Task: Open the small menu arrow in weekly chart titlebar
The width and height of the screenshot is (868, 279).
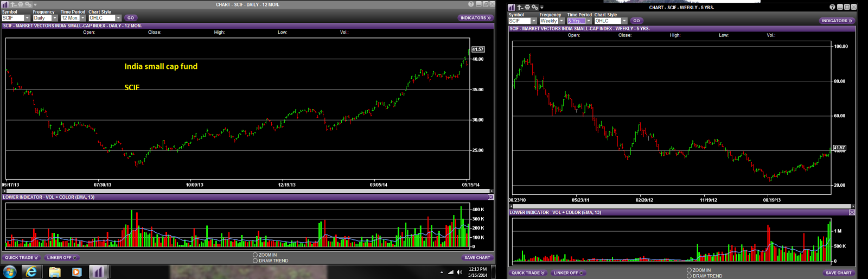Action: (x=542, y=7)
